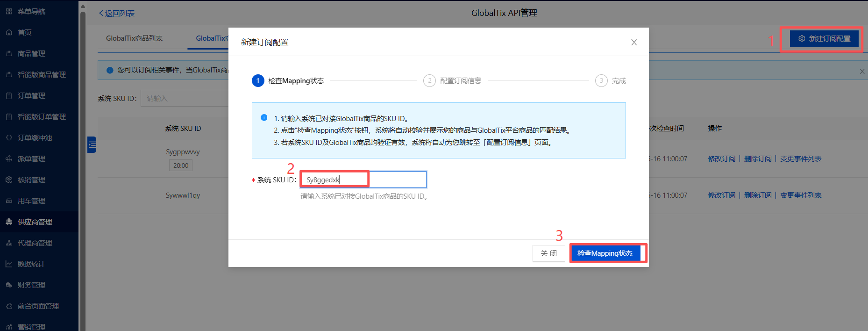868x331 pixels.
Task: Click the 智能版订单管理 sidebar icon
Action: click(x=9, y=116)
